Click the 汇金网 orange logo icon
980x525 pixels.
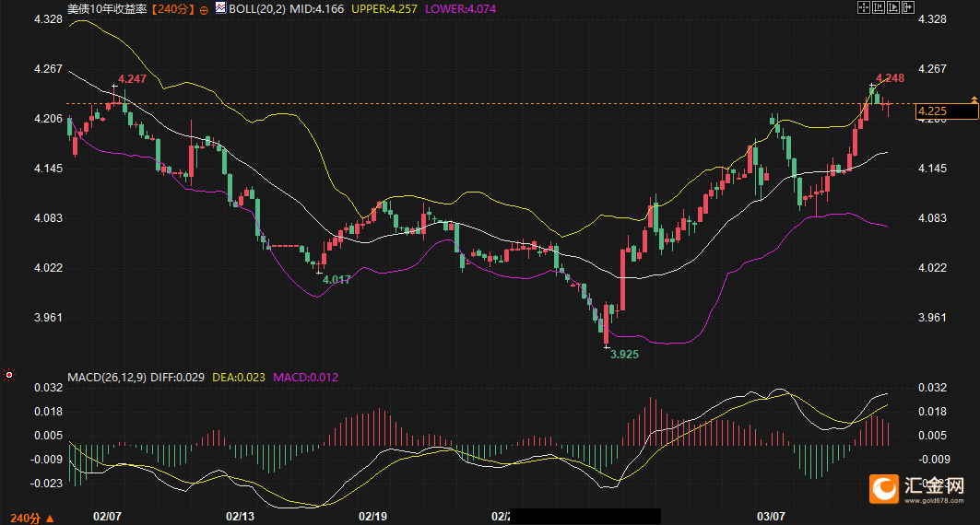(x=884, y=489)
